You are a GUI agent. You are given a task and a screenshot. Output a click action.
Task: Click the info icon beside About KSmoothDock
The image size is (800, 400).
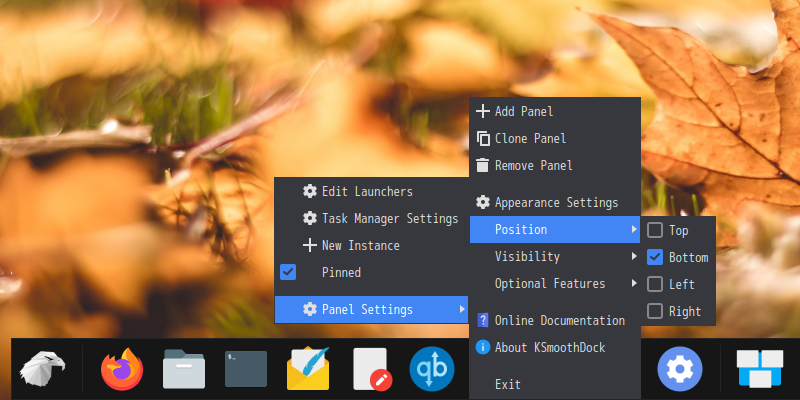(x=483, y=347)
